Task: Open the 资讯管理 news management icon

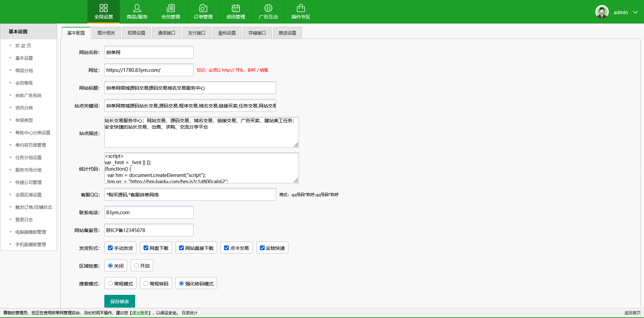Action: click(236, 8)
